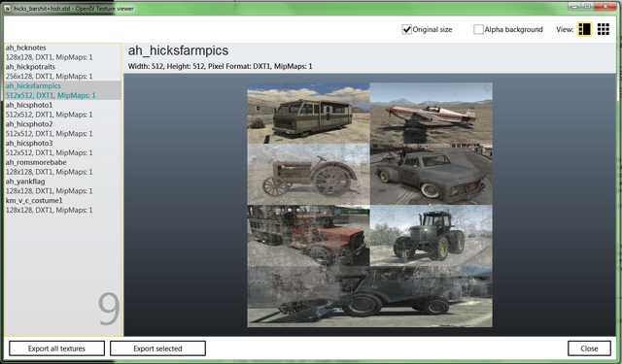Click the Width 512 Height 512 info line
This screenshot has height=364, width=622.
221,67
